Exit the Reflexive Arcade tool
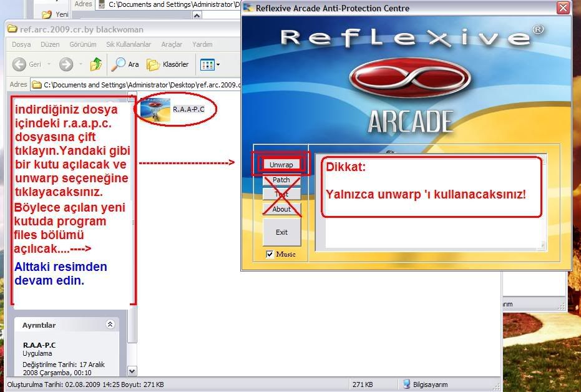This screenshot has height=392, width=581. 281,232
